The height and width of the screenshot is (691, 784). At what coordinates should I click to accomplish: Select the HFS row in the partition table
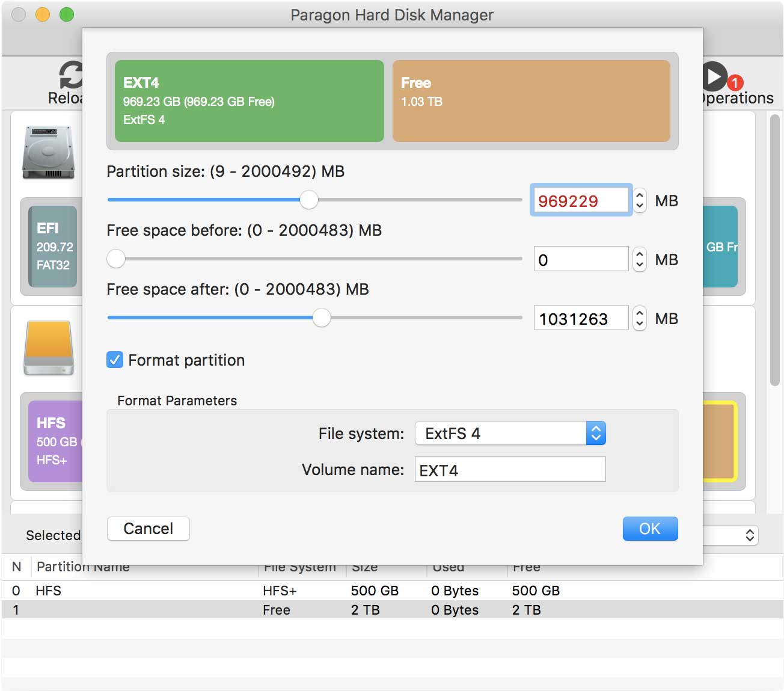(x=392, y=591)
